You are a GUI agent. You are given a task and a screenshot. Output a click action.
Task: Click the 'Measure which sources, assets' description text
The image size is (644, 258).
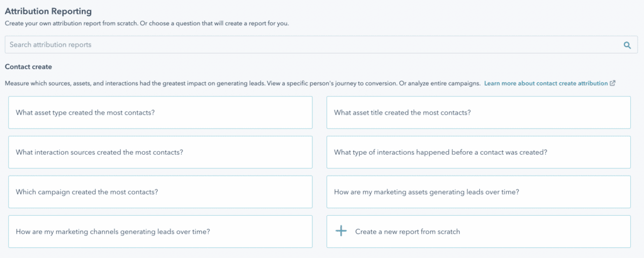243,83
